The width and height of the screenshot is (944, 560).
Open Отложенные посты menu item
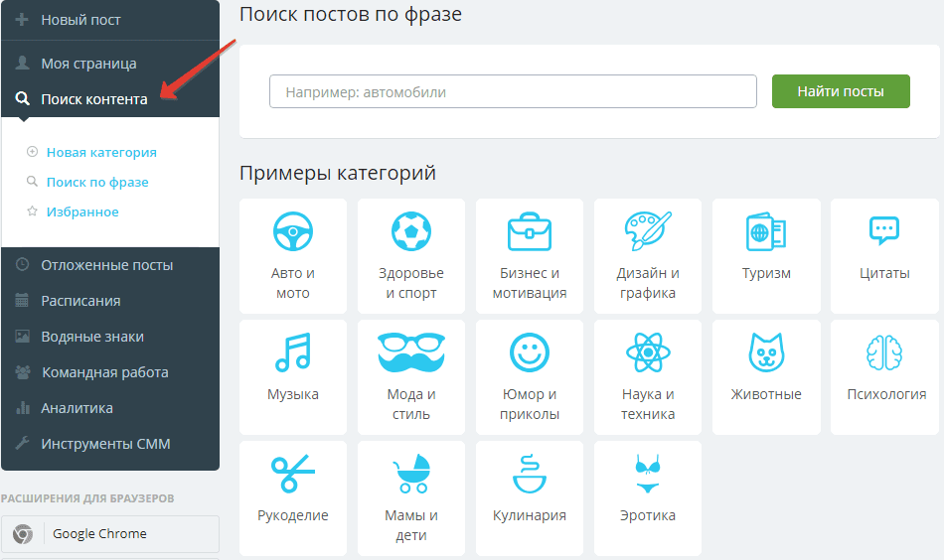106,265
